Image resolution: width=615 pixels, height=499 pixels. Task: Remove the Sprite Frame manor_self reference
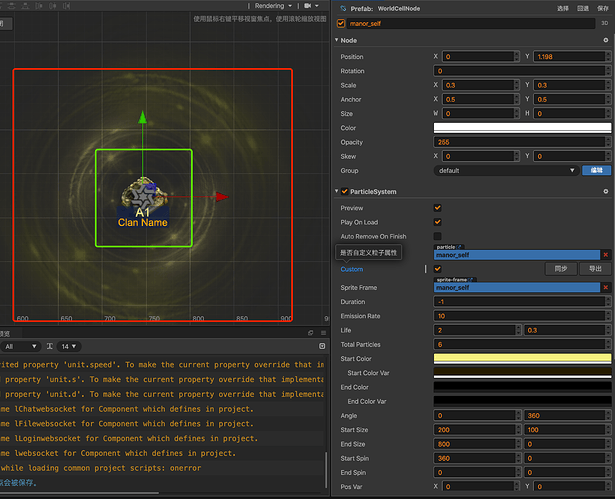pos(605,288)
